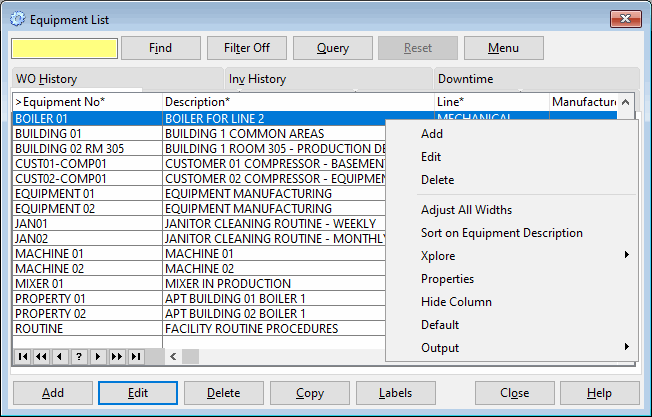Open the WO History tab
652x417 pixels.
tap(47, 79)
